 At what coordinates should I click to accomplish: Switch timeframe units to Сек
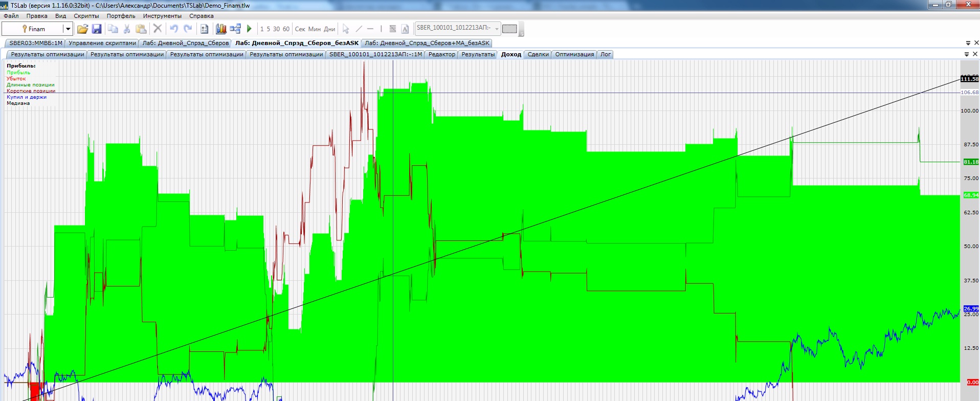coord(300,29)
